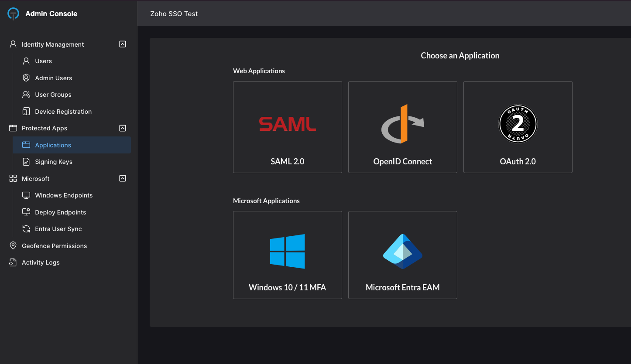Click the User Groups icon
This screenshot has width=631, height=364.
[26, 95]
